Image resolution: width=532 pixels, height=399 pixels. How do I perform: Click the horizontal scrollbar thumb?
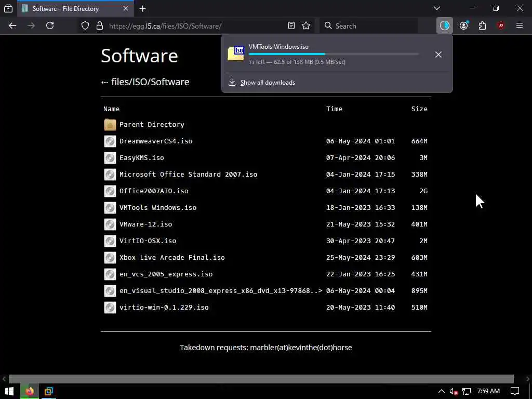tap(261, 379)
